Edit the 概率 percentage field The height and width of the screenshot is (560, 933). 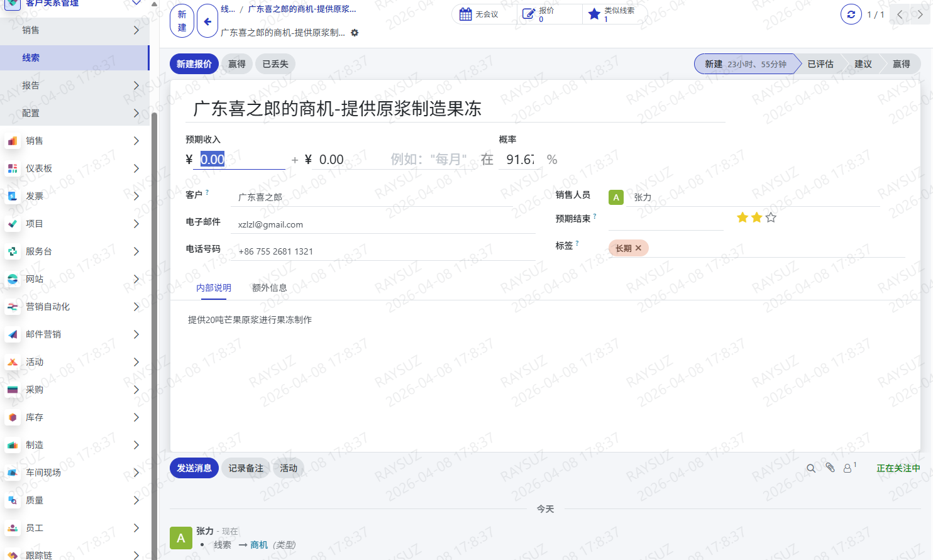click(521, 160)
